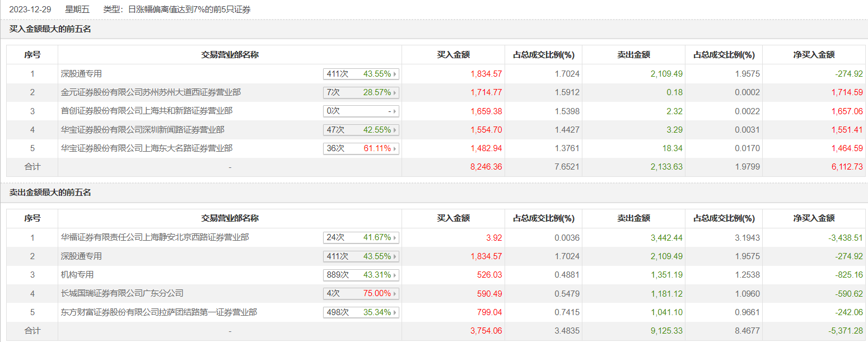The image size is (868, 342).
Task: Click 深股通专用 in the 卖出金额最大的前五名 table
Action: 81,256
